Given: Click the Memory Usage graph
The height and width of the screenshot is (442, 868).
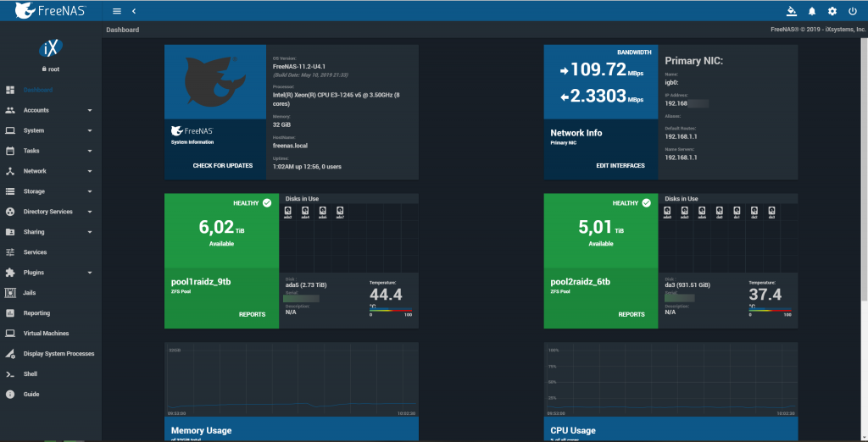Looking at the screenshot, I should [x=292, y=380].
